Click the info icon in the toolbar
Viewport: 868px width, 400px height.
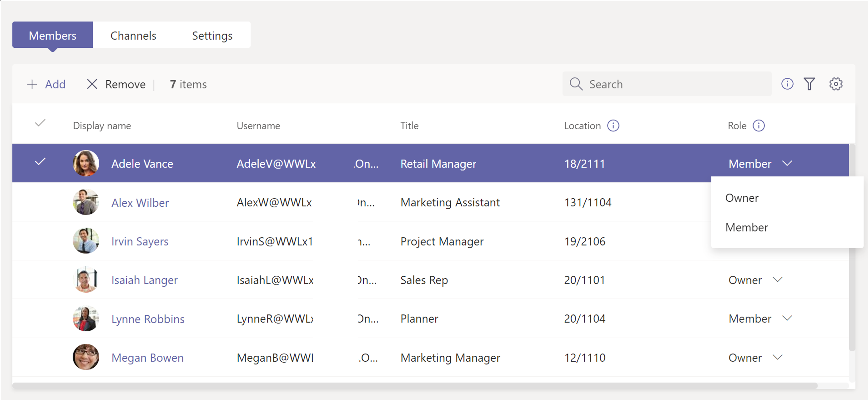click(x=787, y=84)
